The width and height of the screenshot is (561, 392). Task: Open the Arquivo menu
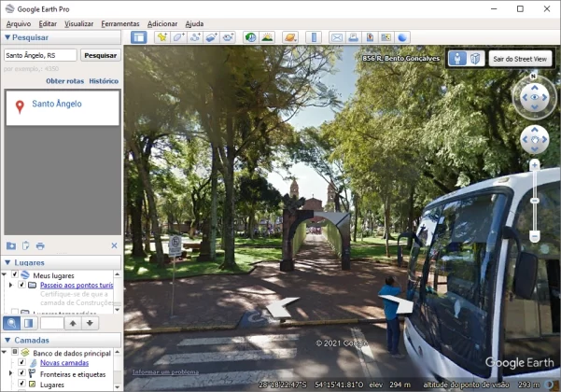coord(19,23)
